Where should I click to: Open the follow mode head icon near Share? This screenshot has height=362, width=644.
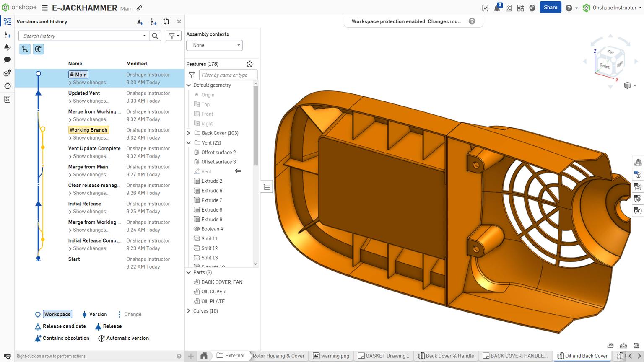532,8
